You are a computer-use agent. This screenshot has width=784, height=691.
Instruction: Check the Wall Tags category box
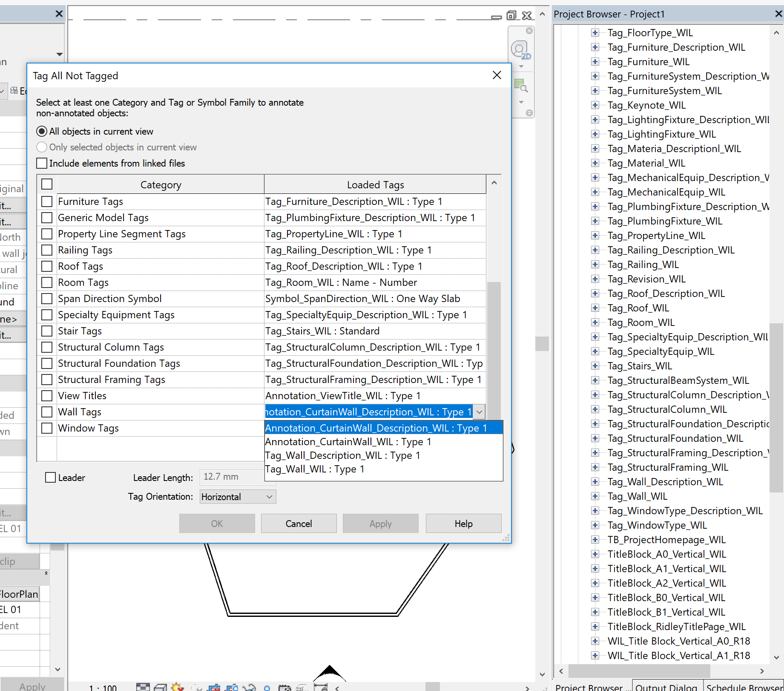point(47,412)
